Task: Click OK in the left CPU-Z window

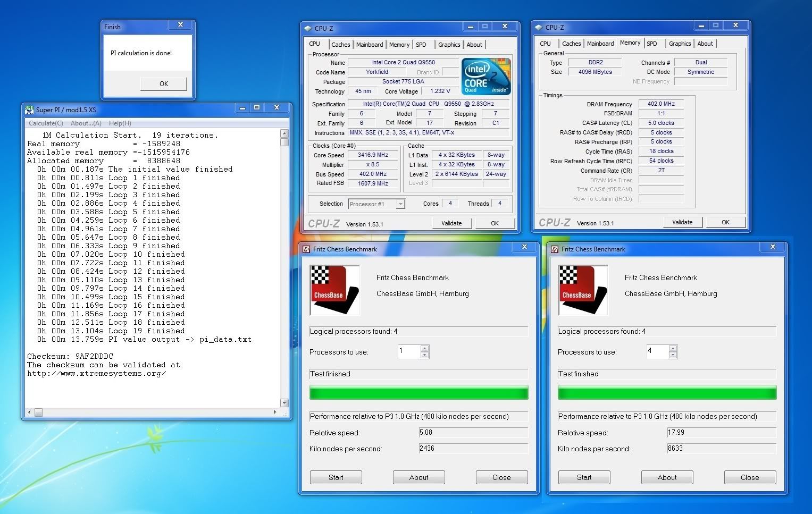Action: 495,223
